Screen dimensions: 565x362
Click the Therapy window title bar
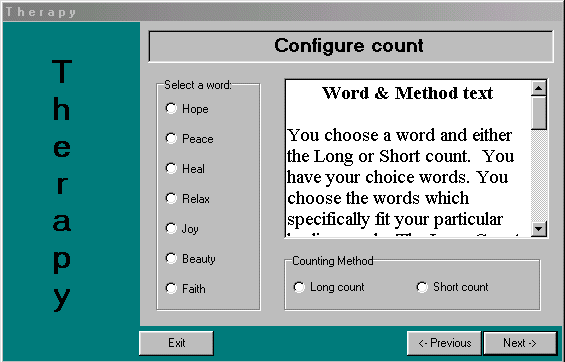click(282, 12)
